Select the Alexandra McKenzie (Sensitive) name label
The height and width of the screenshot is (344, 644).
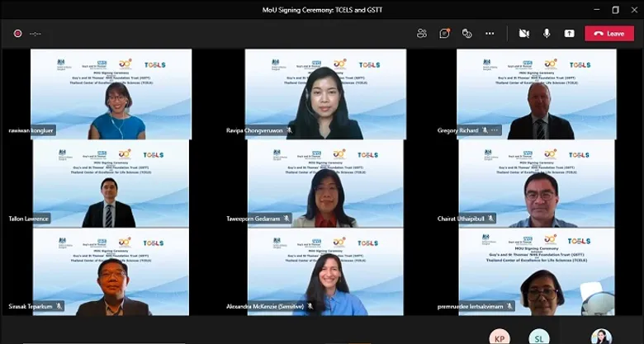coord(265,306)
